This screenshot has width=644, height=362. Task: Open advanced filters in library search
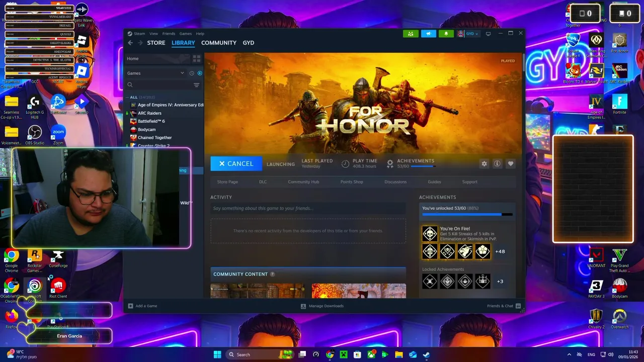(196, 85)
